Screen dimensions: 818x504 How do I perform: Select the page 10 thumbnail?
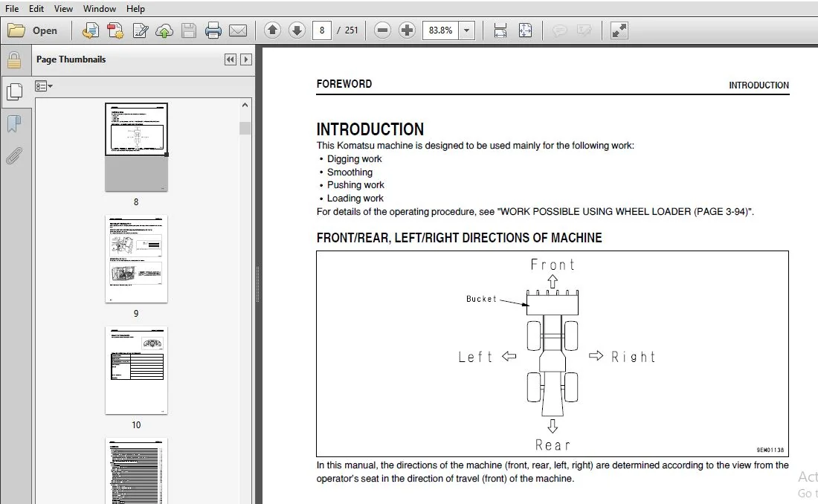coord(136,370)
